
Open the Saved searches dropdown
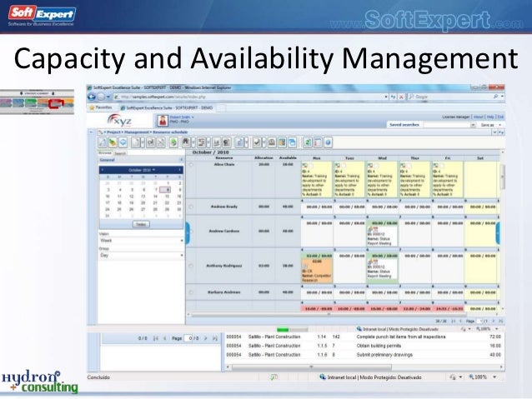pyautogui.click(x=473, y=125)
